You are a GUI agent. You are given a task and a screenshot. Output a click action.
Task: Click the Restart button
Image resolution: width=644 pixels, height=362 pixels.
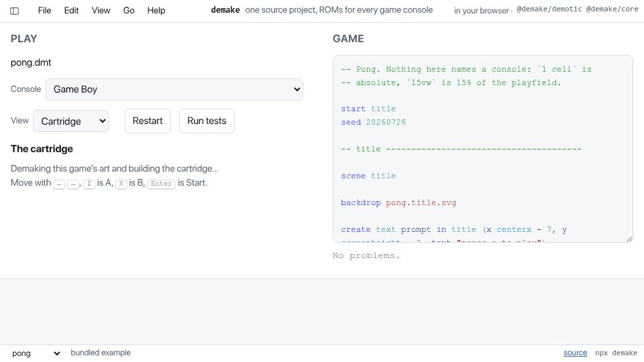click(148, 121)
